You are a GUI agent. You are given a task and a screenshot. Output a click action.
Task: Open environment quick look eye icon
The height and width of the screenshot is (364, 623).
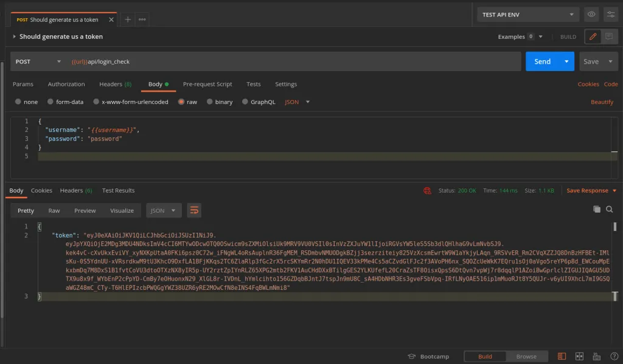[591, 15]
